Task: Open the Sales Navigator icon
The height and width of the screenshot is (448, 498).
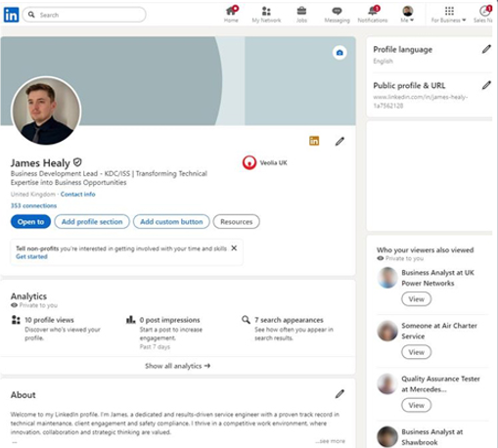Action: tap(484, 15)
